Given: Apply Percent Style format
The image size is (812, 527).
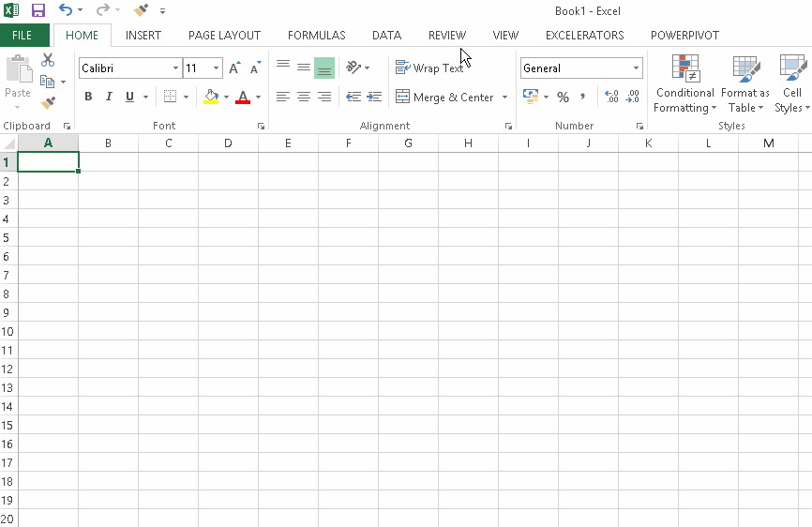Looking at the screenshot, I should (563, 97).
